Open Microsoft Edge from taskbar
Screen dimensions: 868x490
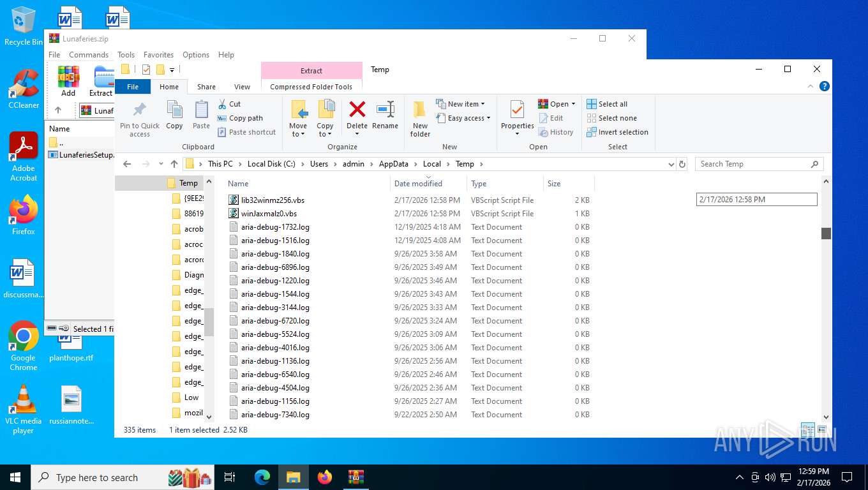tap(262, 477)
